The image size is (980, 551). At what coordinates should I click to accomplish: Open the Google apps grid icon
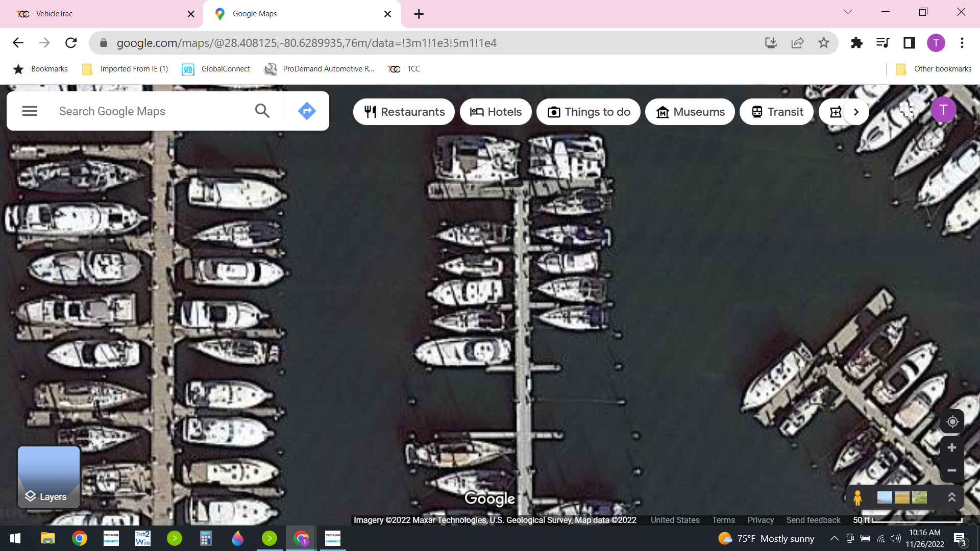click(906, 109)
